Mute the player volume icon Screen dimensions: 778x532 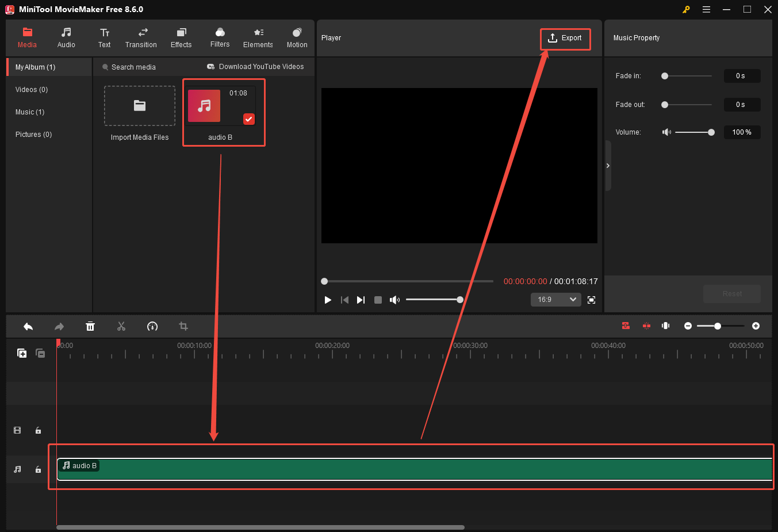[x=394, y=300]
